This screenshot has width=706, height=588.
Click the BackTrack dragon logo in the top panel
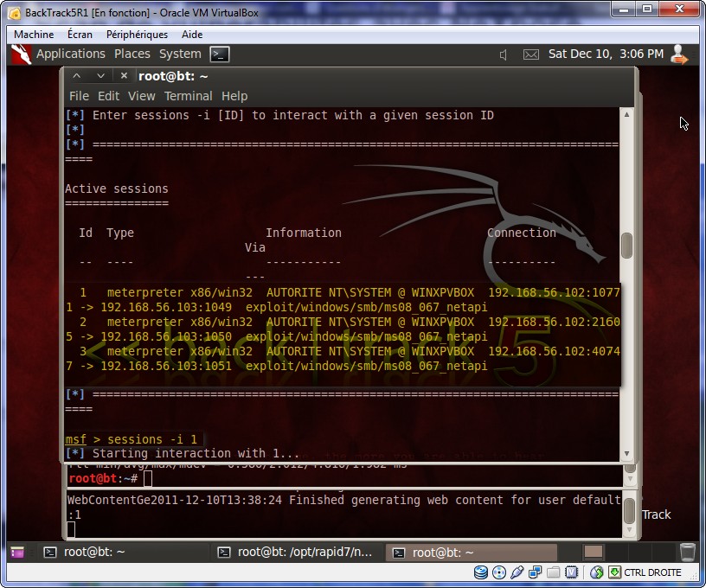pyautogui.click(x=21, y=54)
